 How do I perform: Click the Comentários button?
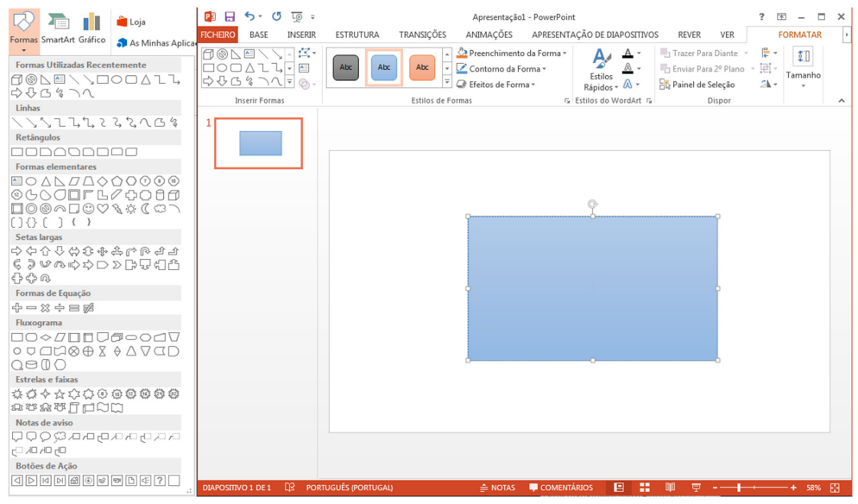[561, 488]
